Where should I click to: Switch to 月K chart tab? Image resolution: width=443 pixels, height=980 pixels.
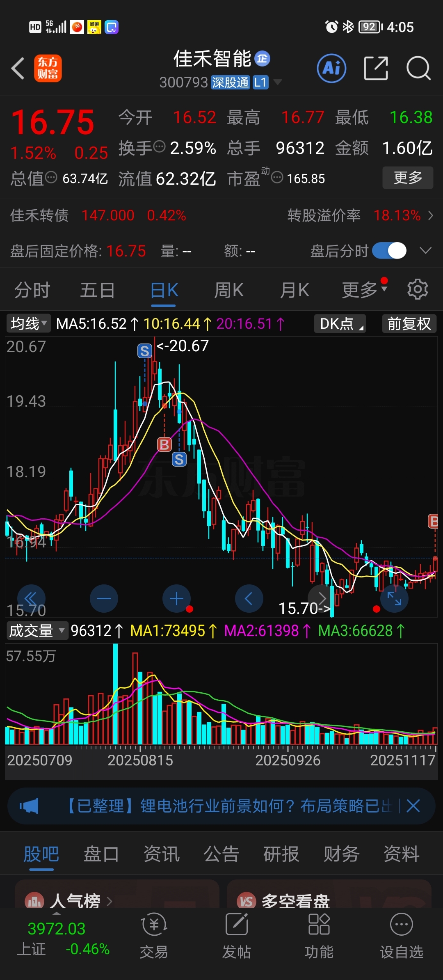(295, 290)
